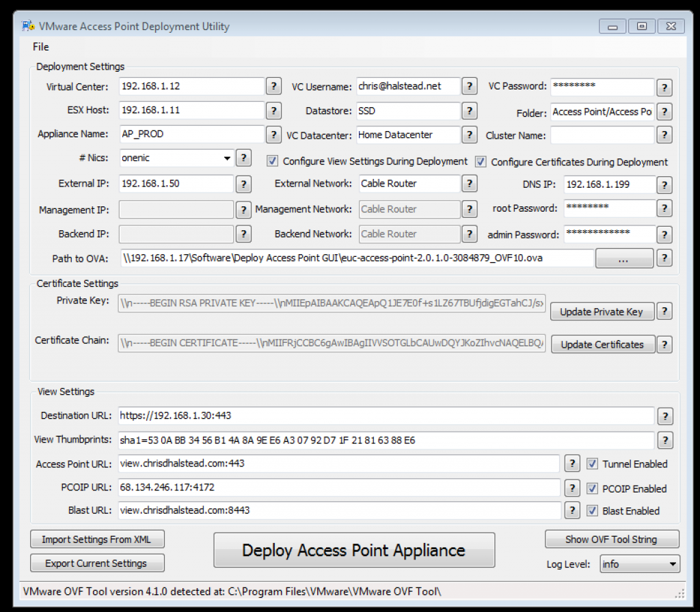The width and height of the screenshot is (700, 612).
Task: Click the help icon next to root Password
Action: click(x=664, y=208)
